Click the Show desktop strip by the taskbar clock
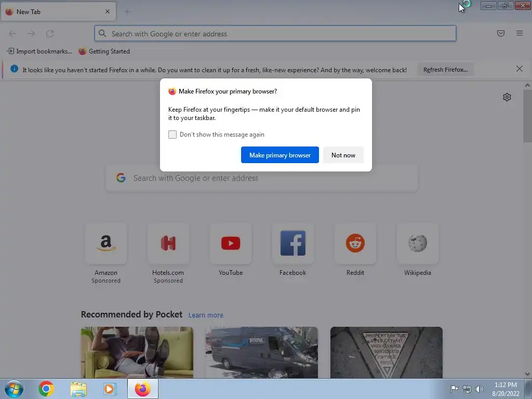Viewport: 532px width, 399px height. (x=528, y=389)
